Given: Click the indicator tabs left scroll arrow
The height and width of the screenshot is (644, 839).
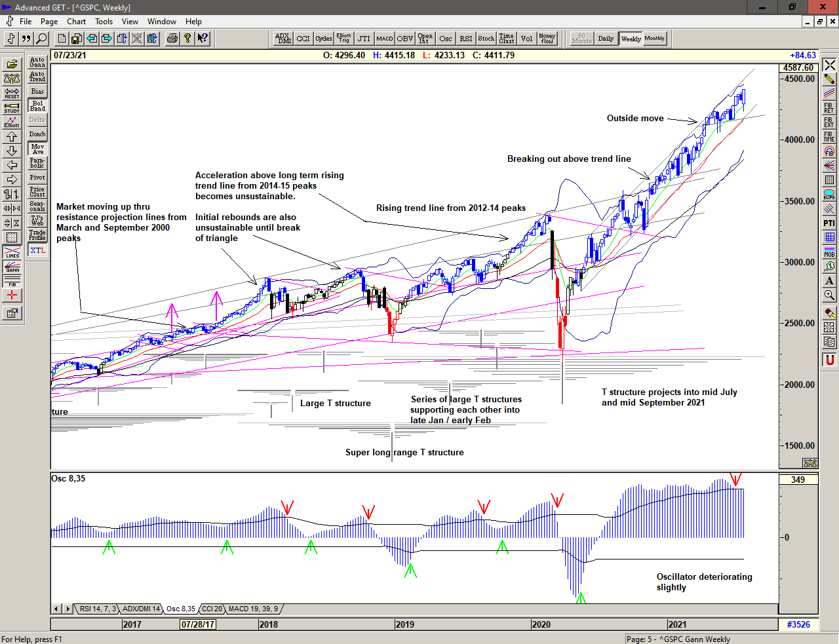Looking at the screenshot, I should coord(57,609).
